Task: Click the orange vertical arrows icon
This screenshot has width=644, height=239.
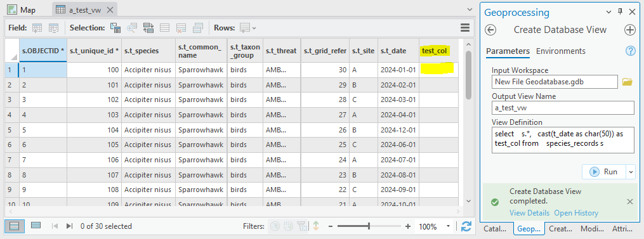Action: (316, 226)
